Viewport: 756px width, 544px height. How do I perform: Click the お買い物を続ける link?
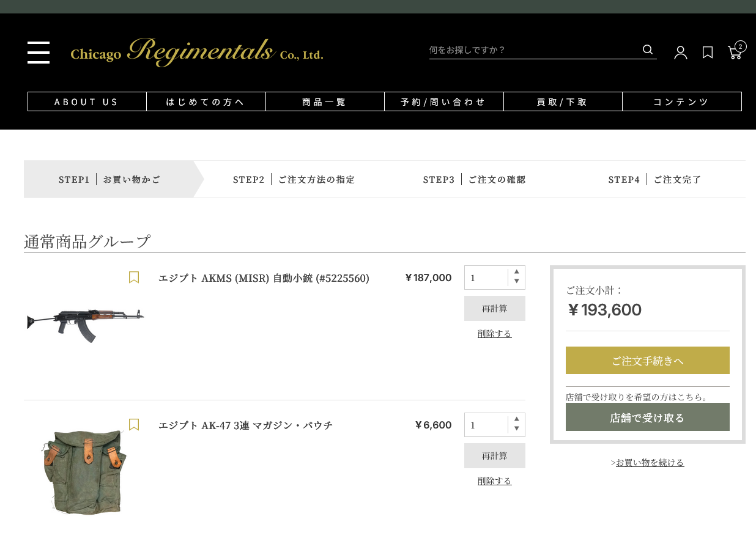[650, 463]
